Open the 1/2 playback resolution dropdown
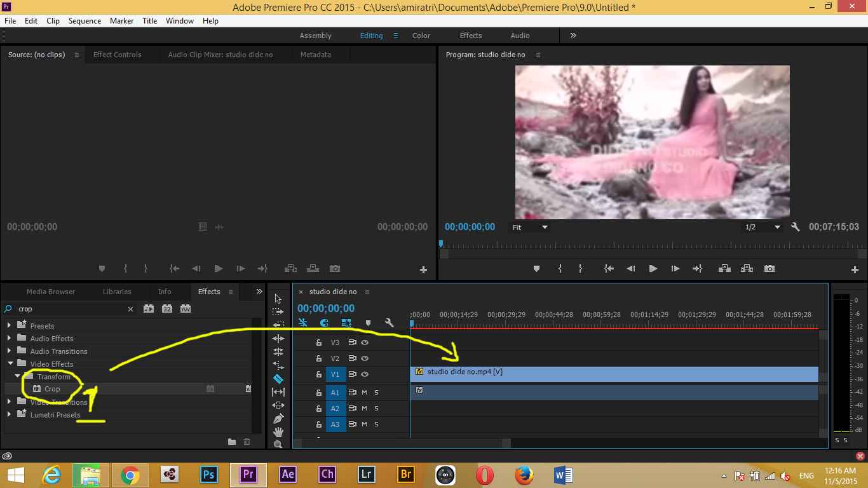The height and width of the screenshot is (488, 868). (x=763, y=227)
